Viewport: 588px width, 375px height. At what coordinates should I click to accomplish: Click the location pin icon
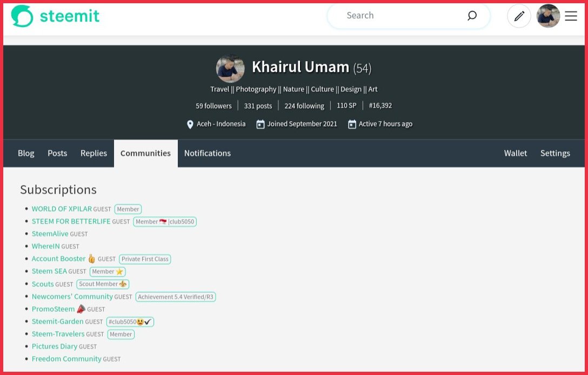[x=190, y=124]
